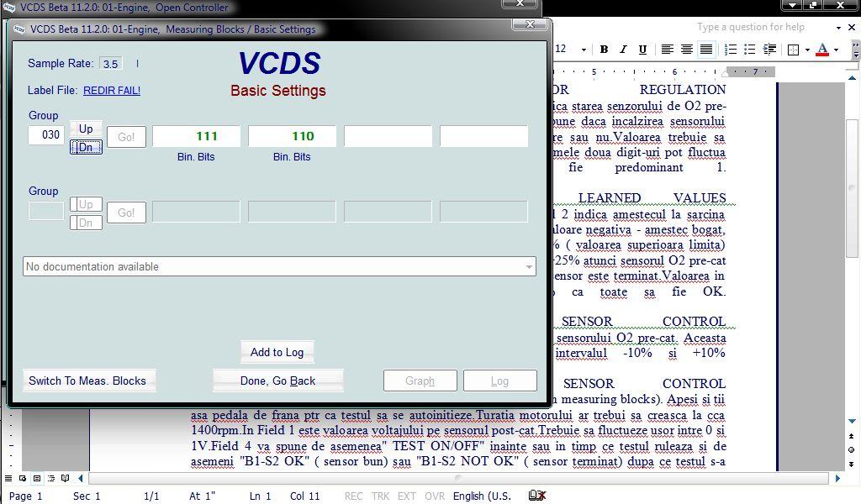Click the ruler right indent marker
This screenshot has width=861, height=504.
(x=725, y=73)
